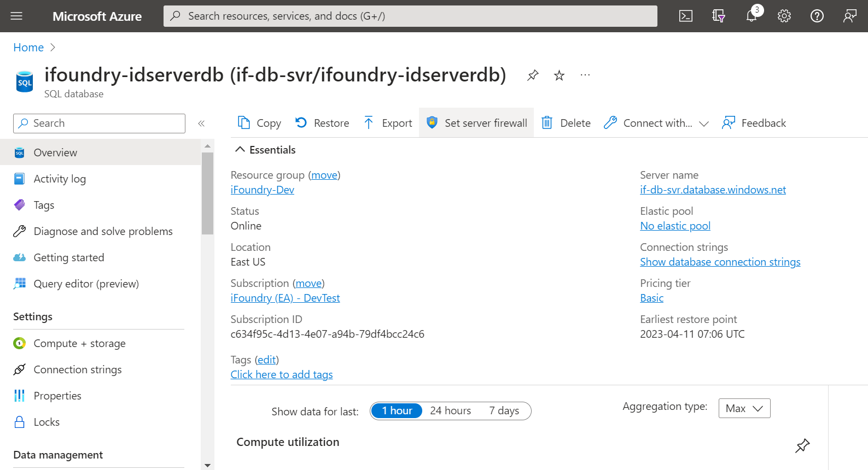
Task: Open the Aggregation type Max dropdown
Action: (x=744, y=408)
